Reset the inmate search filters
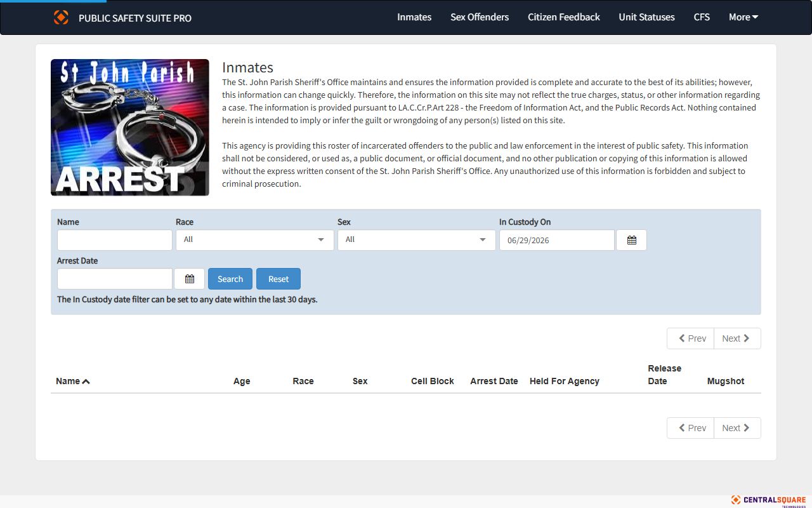The image size is (812, 508). tap(278, 279)
